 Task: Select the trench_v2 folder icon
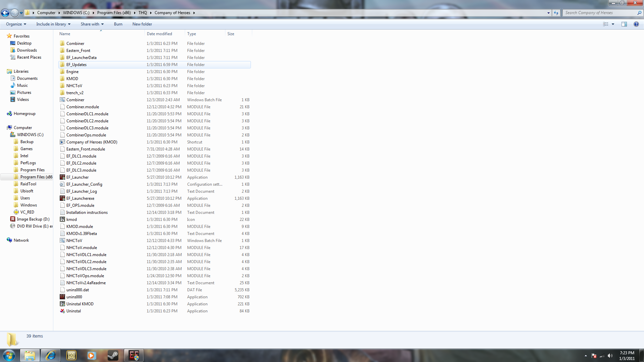62,93
